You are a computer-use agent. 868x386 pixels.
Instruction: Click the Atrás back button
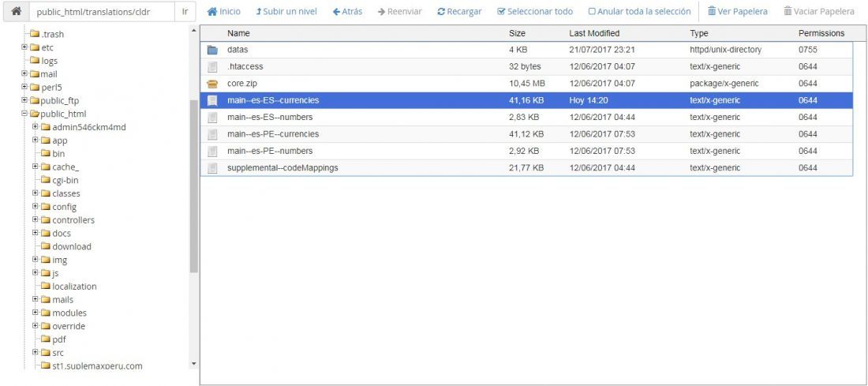tap(348, 11)
